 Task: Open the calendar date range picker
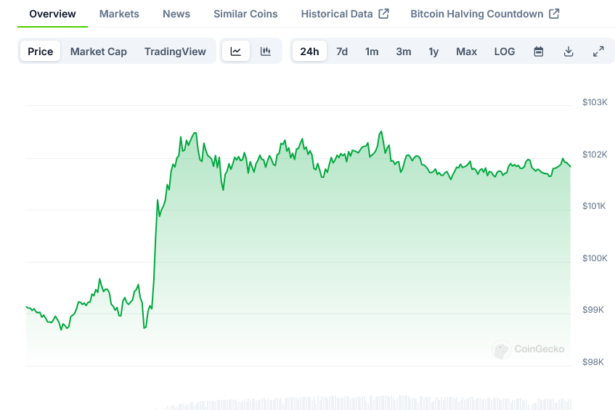(538, 52)
